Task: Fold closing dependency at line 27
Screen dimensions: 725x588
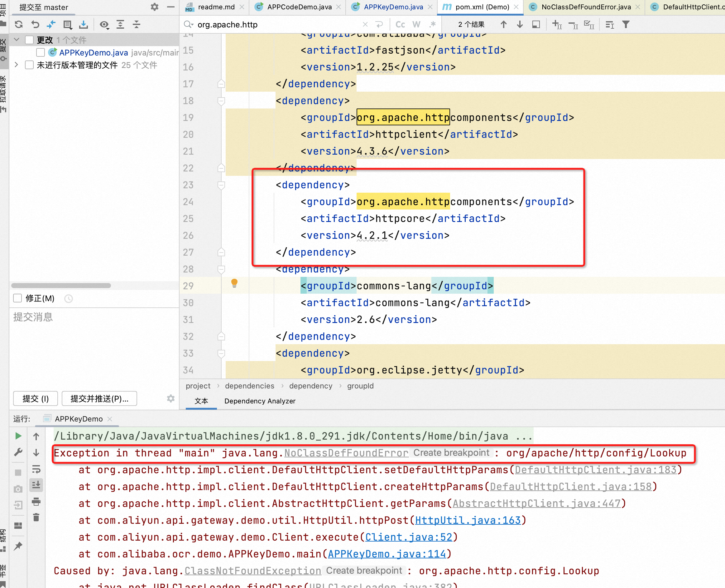Action: 221,252
